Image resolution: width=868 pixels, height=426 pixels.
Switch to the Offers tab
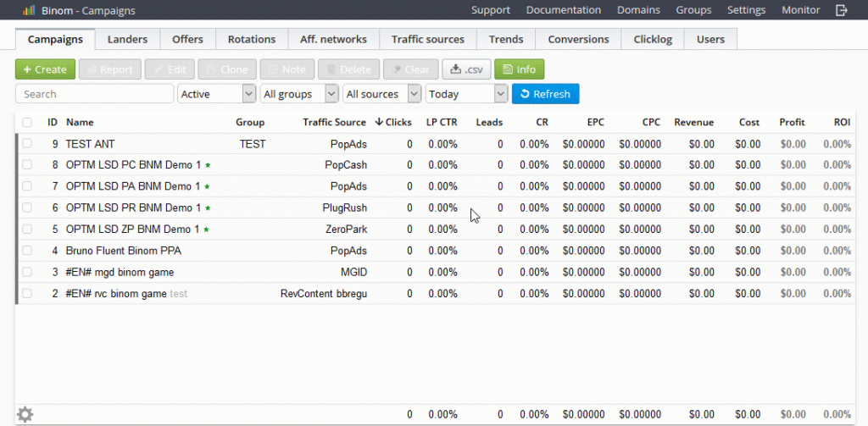pos(187,39)
